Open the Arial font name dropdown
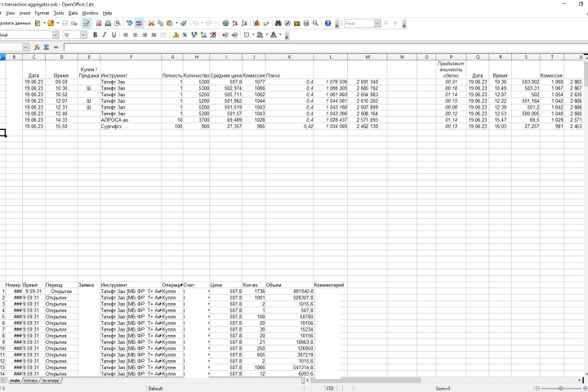Screen dimensions: 588x392 (x=56, y=35)
